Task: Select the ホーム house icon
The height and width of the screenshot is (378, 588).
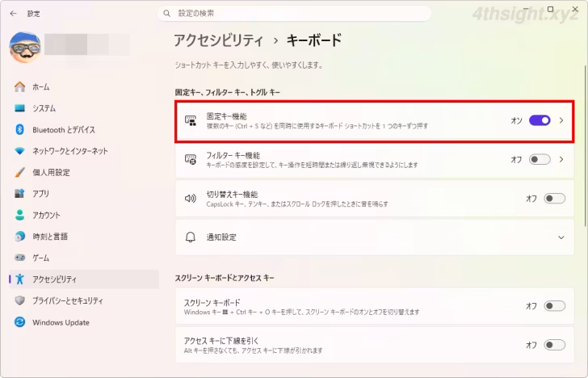Action: point(19,86)
